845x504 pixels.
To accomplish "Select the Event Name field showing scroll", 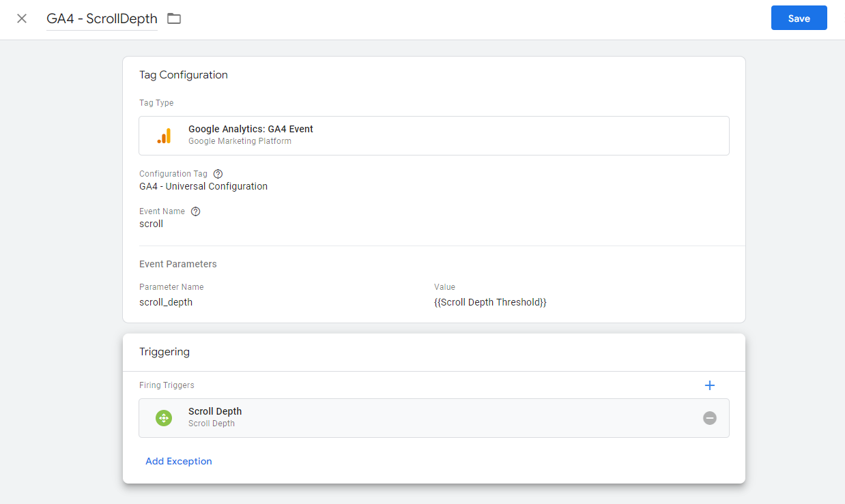I will [151, 223].
